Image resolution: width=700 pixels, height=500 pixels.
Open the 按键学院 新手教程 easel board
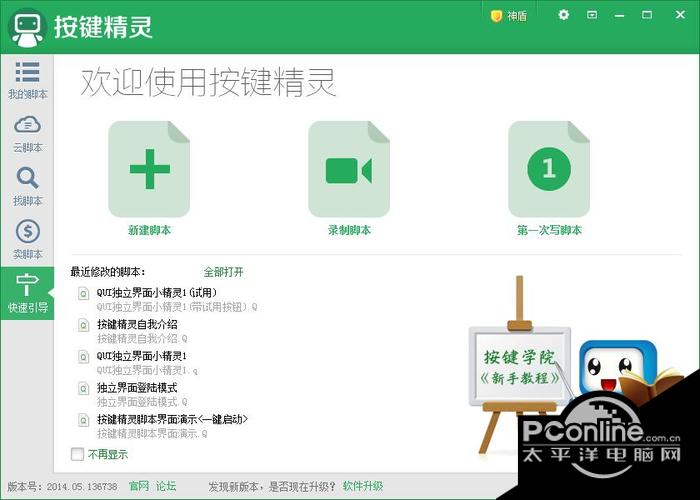pyautogui.click(x=520, y=367)
